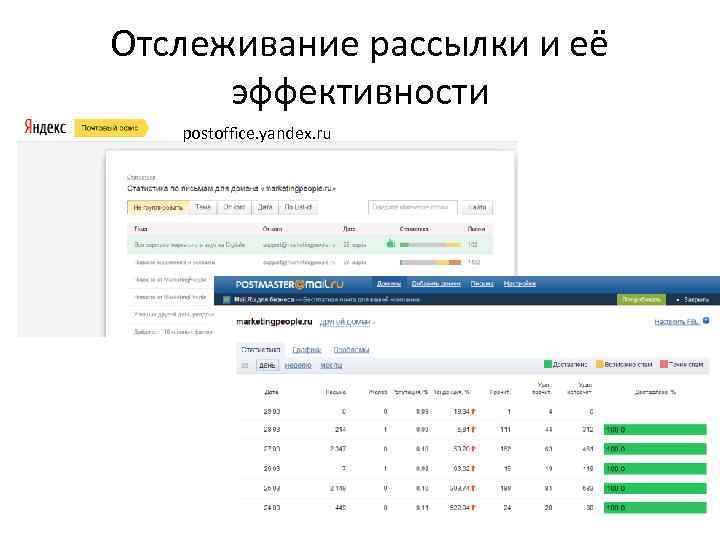This screenshot has height=540, width=720.
Task: Click the red Точно спам legend swatch
Action: [x=664, y=364]
